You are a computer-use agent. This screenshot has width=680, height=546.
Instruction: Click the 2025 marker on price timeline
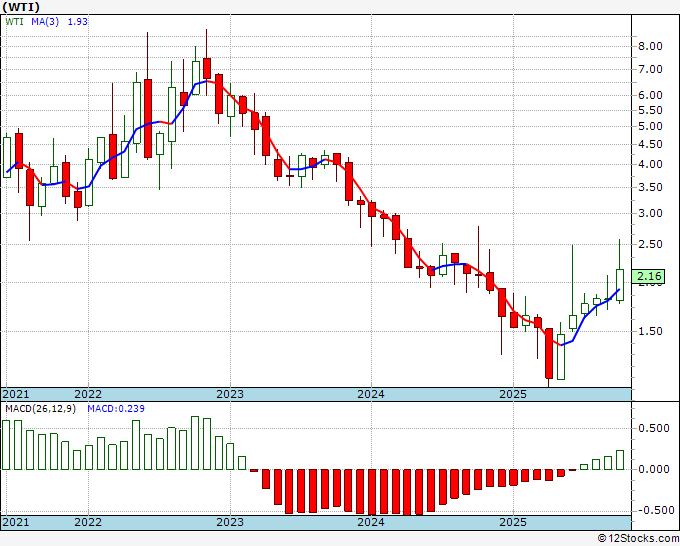(x=513, y=394)
